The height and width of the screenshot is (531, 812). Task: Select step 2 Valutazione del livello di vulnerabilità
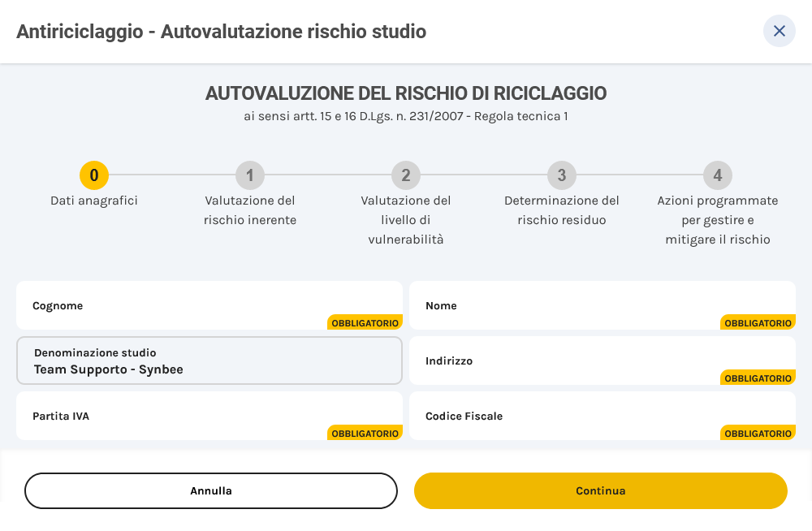[406, 175]
